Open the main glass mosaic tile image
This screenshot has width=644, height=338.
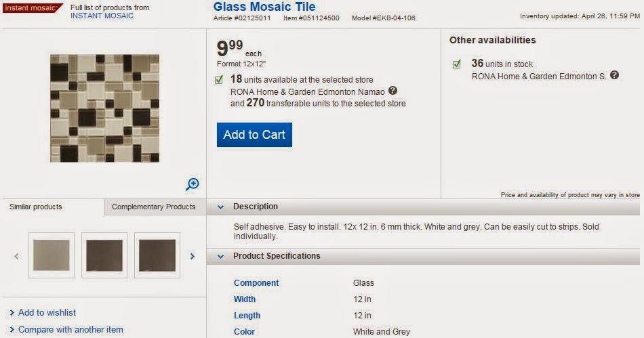[x=104, y=108]
